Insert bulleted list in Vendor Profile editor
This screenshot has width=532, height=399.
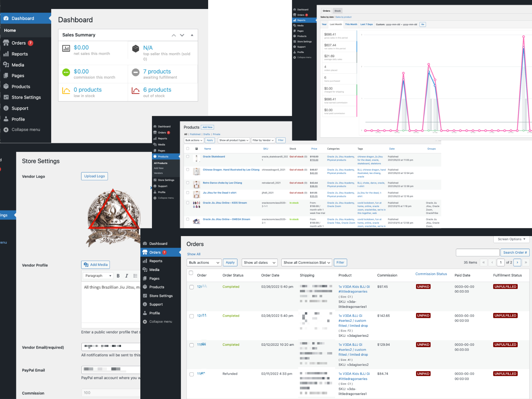point(135,276)
